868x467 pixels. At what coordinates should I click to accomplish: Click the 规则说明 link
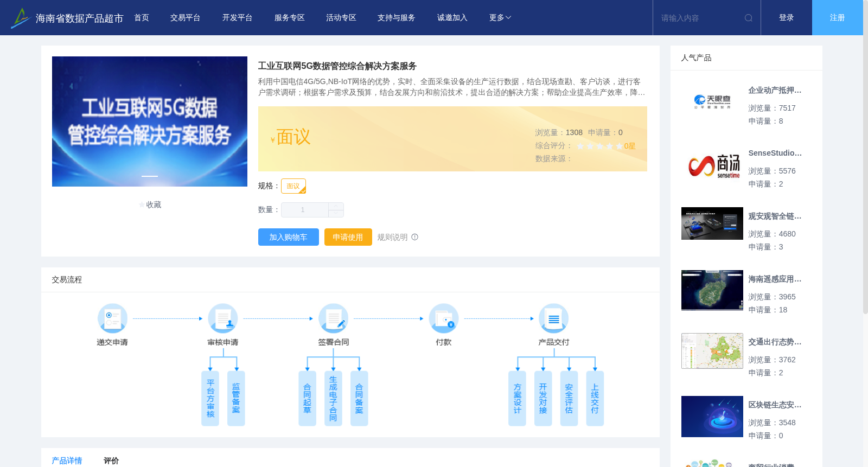[x=392, y=238]
